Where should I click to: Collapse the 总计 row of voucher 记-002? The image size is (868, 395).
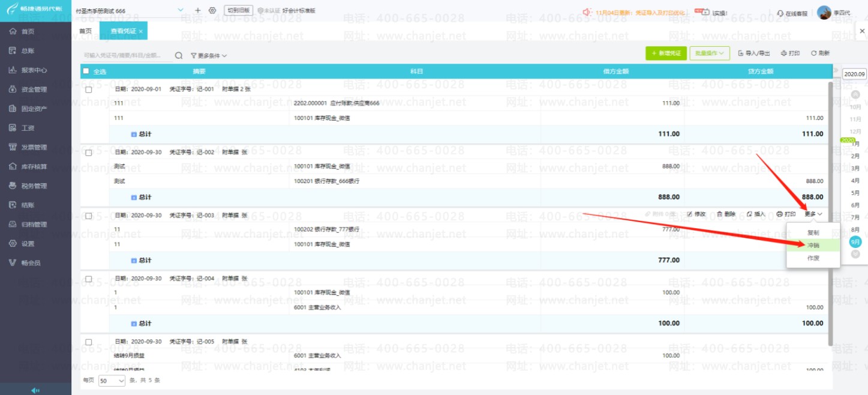(134, 197)
